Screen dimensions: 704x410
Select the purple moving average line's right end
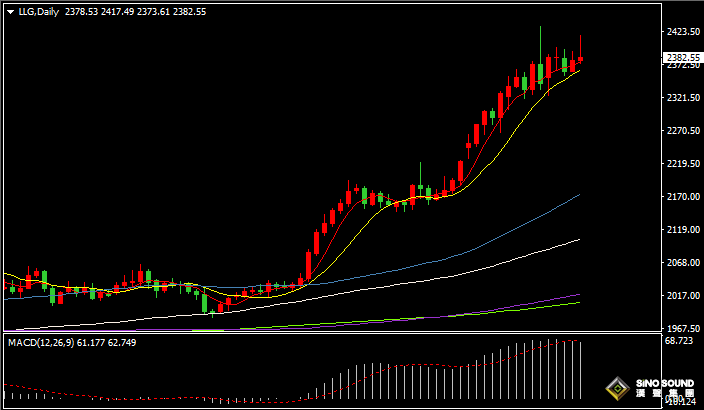[x=578, y=295]
